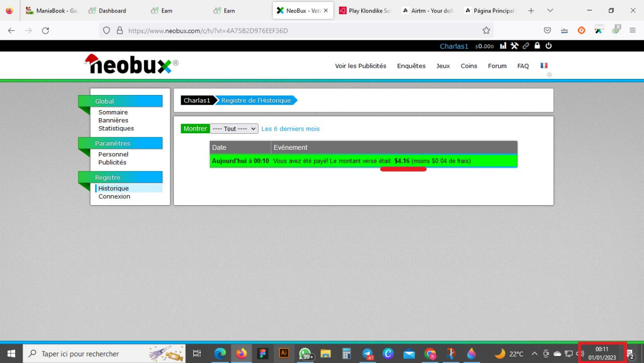This screenshot has height=363, width=644.
Task: Switch to the Play Klondike Solitaire tab
Action: click(365, 11)
